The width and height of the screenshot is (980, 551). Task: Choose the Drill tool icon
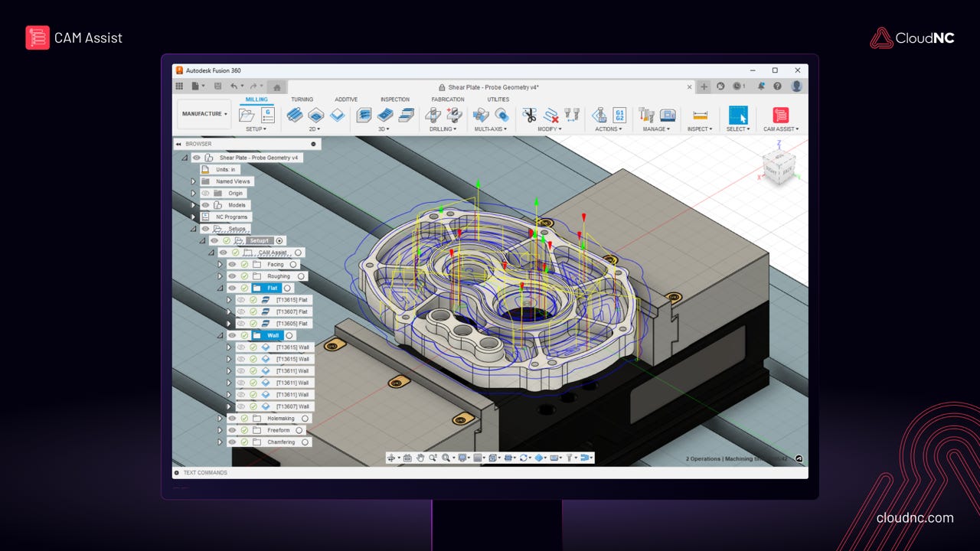coord(433,115)
